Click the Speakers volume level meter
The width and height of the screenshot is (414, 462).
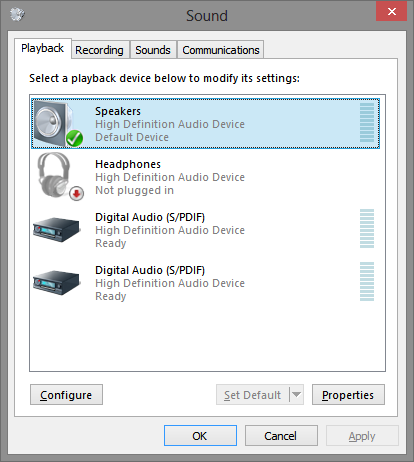pos(367,123)
